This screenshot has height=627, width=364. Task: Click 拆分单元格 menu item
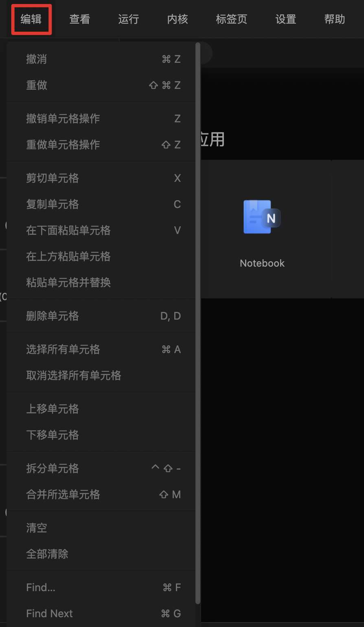(101, 468)
